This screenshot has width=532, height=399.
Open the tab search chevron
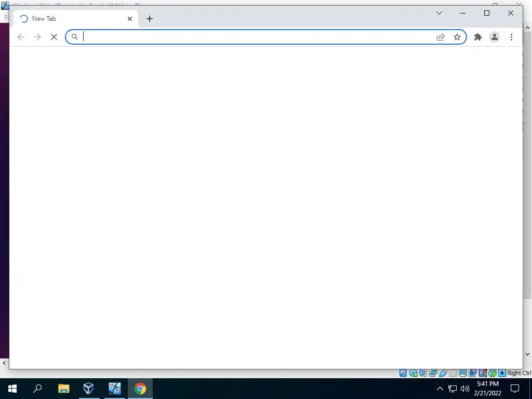coord(438,13)
